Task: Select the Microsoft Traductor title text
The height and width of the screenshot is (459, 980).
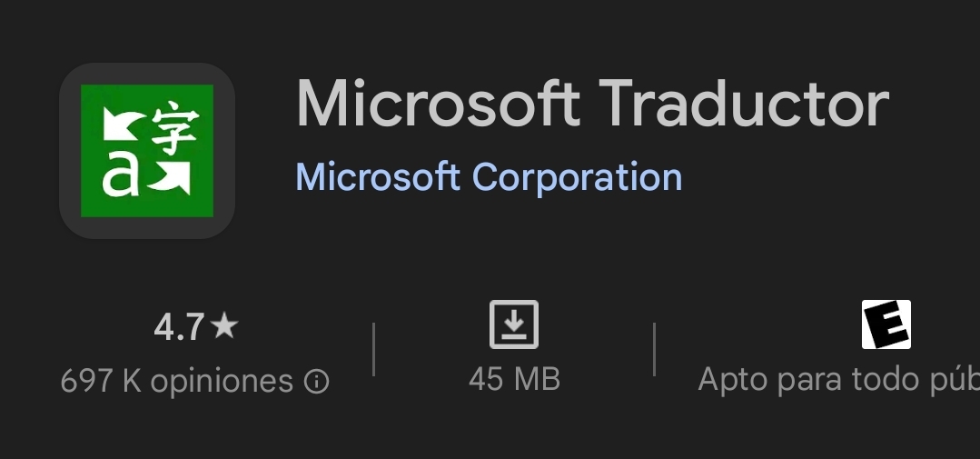Action: pyautogui.click(x=592, y=104)
